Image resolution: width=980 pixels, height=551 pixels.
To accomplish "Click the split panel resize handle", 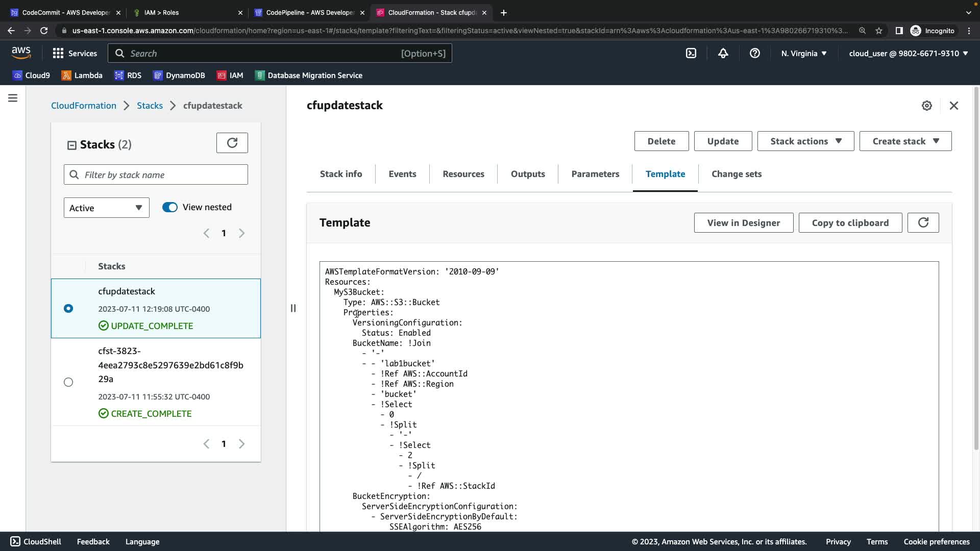I will point(293,308).
